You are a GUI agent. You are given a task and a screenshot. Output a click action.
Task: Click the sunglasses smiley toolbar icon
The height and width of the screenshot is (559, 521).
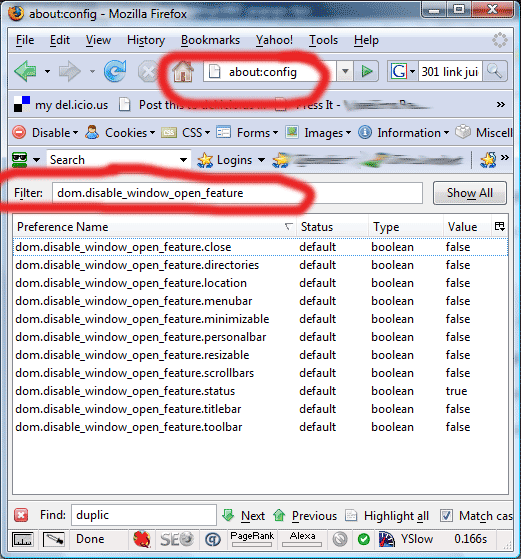(x=19, y=159)
